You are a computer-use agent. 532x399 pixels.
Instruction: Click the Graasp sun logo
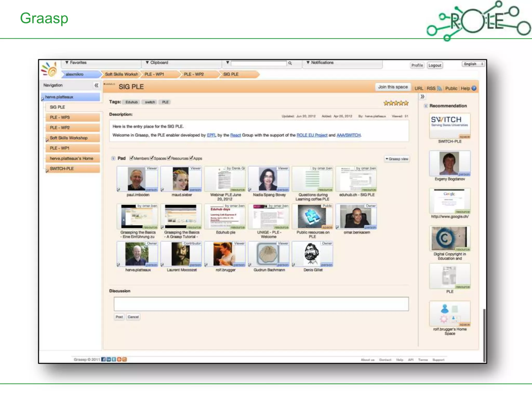50,69
